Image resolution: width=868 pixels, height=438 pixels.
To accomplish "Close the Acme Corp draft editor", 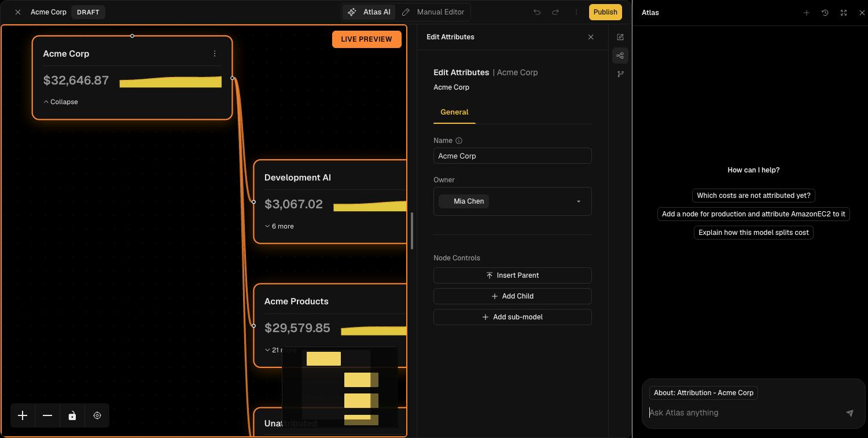I will 18,12.
